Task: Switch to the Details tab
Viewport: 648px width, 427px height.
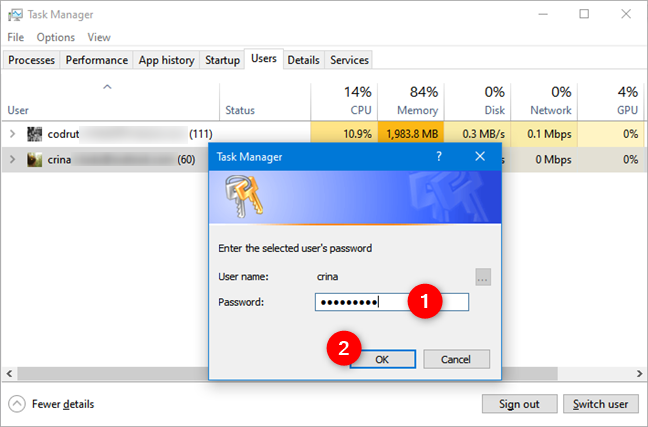Action: [303, 60]
